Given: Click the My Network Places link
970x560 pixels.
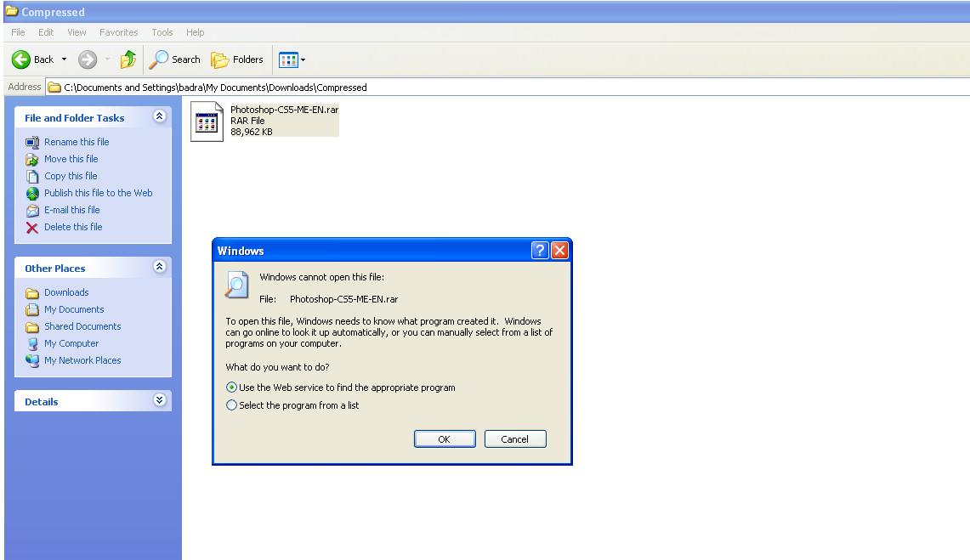Looking at the screenshot, I should [82, 360].
